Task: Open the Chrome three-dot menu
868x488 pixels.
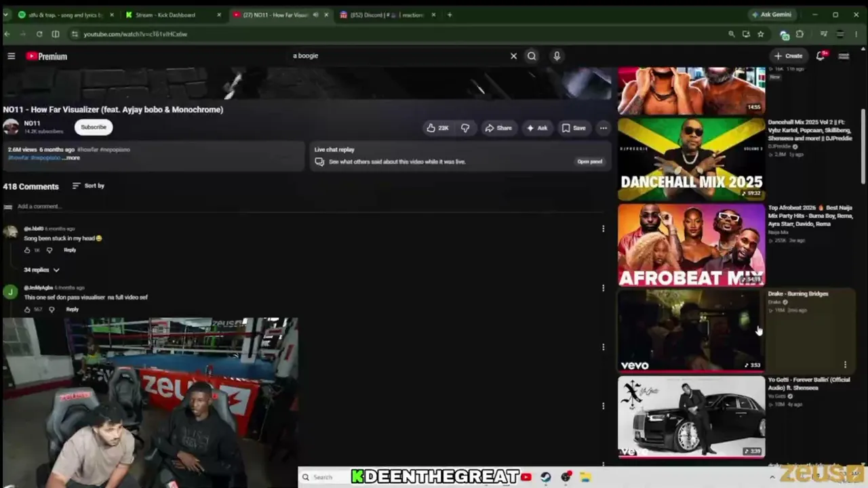Action: click(858, 34)
